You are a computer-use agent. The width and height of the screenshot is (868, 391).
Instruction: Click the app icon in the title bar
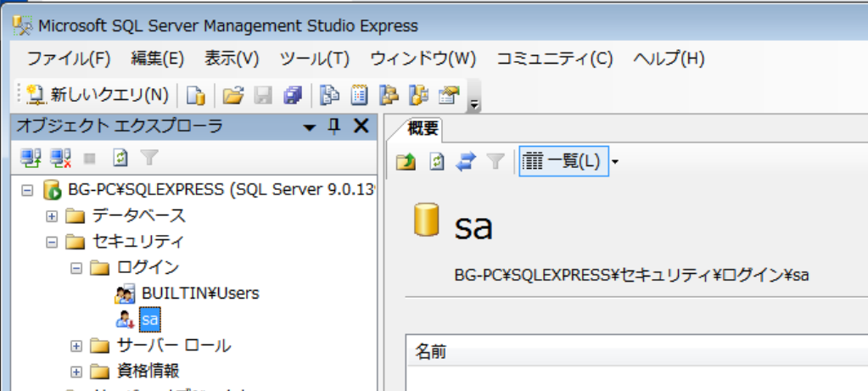point(22,25)
